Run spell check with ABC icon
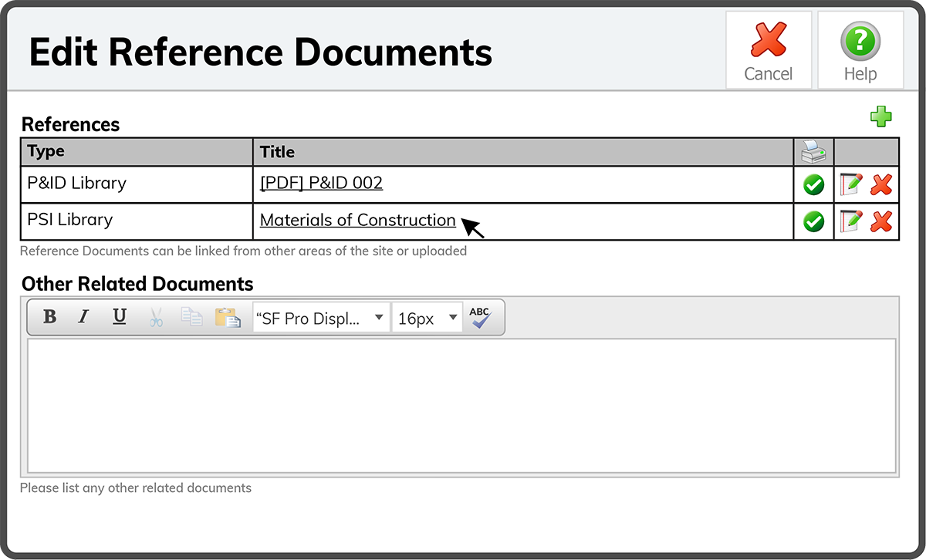The image size is (926, 560). (481, 318)
